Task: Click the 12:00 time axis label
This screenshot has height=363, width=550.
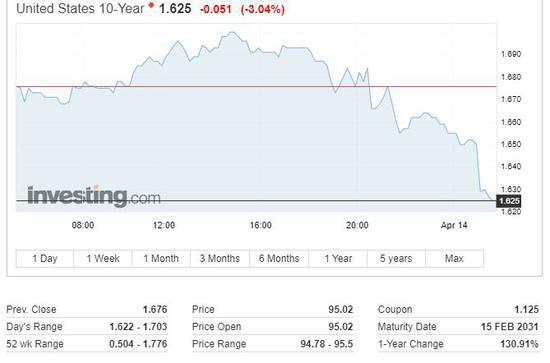Action: point(164,225)
